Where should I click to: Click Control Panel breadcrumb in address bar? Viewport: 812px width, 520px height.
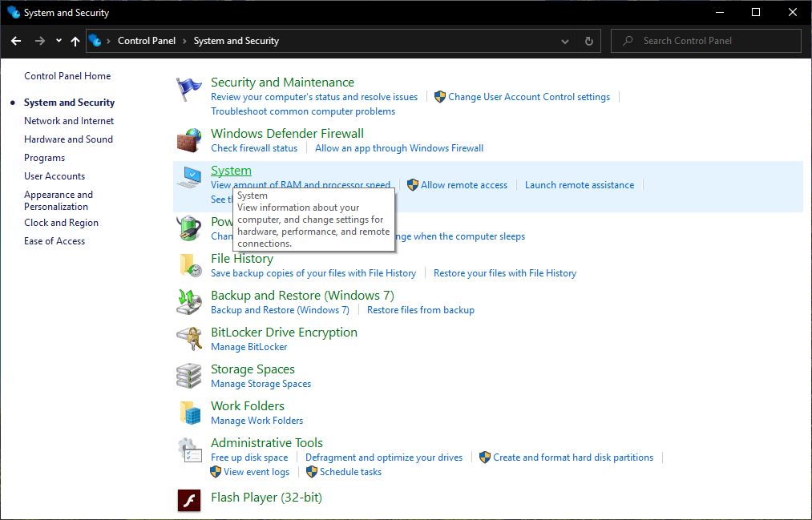point(147,41)
